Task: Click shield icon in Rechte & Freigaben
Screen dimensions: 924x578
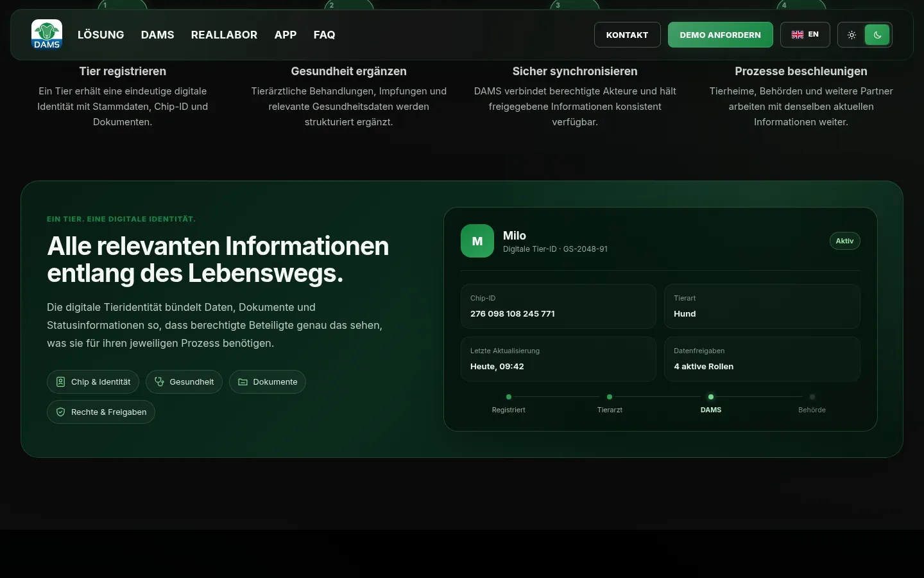Action: [x=60, y=412]
